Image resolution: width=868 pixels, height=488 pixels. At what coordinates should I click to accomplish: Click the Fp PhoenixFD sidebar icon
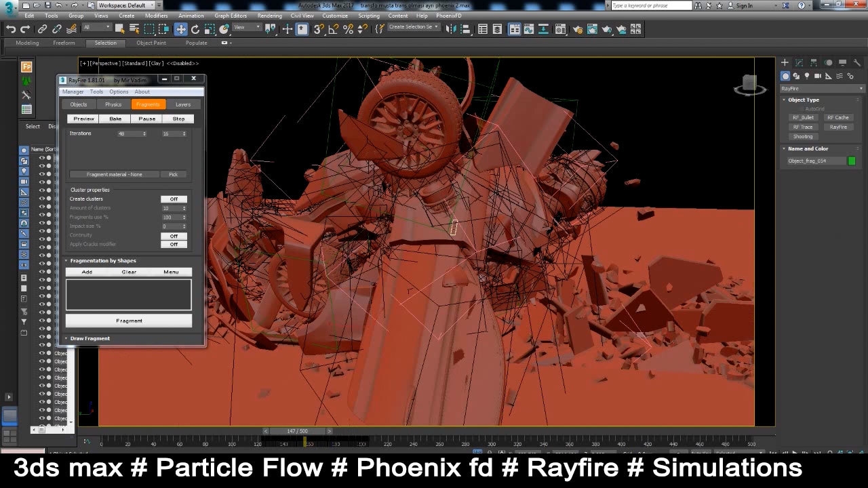tap(26, 66)
